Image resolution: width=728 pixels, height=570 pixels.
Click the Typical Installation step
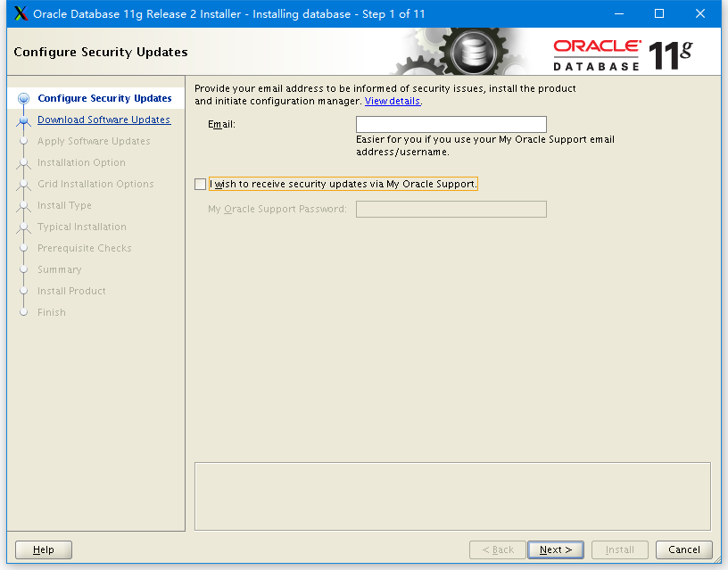[x=82, y=227]
